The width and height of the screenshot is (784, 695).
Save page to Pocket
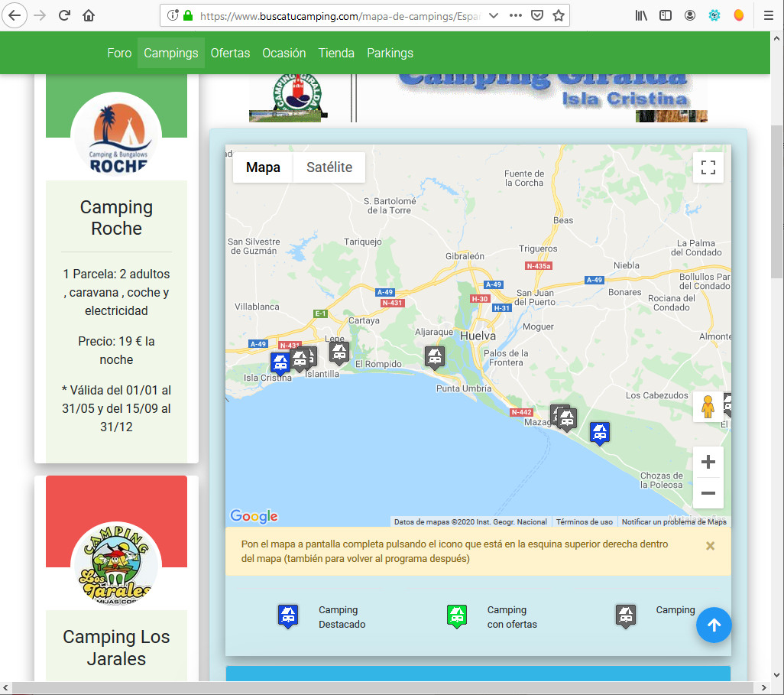click(537, 15)
